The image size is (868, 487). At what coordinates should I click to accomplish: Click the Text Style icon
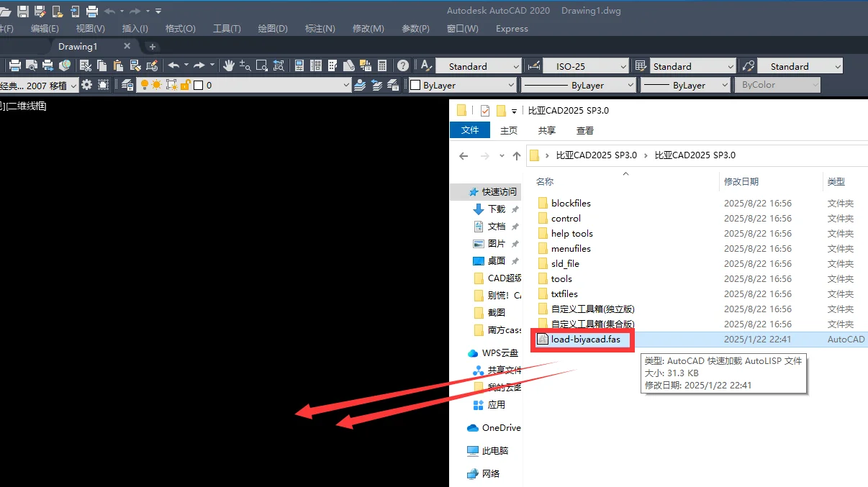pos(425,65)
